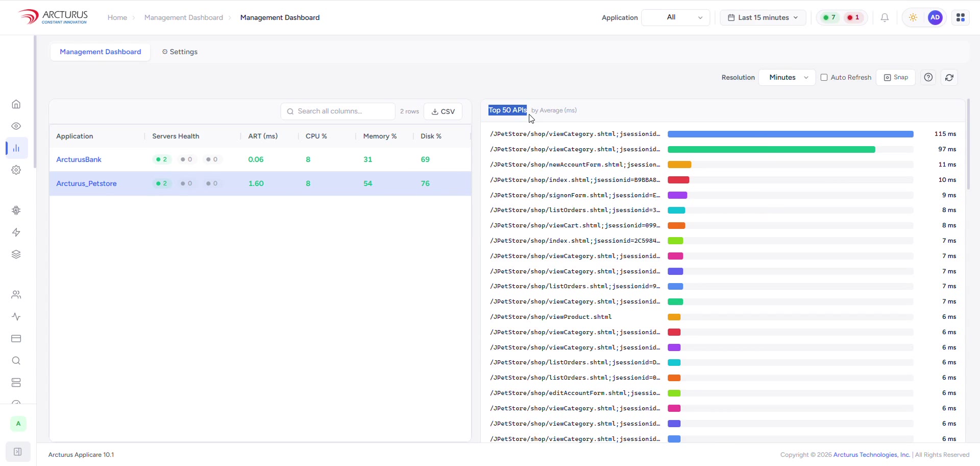Image resolution: width=980 pixels, height=466 pixels.
Task: Collapse the sidebar with the panel toggle icon
Action: pos(18,452)
